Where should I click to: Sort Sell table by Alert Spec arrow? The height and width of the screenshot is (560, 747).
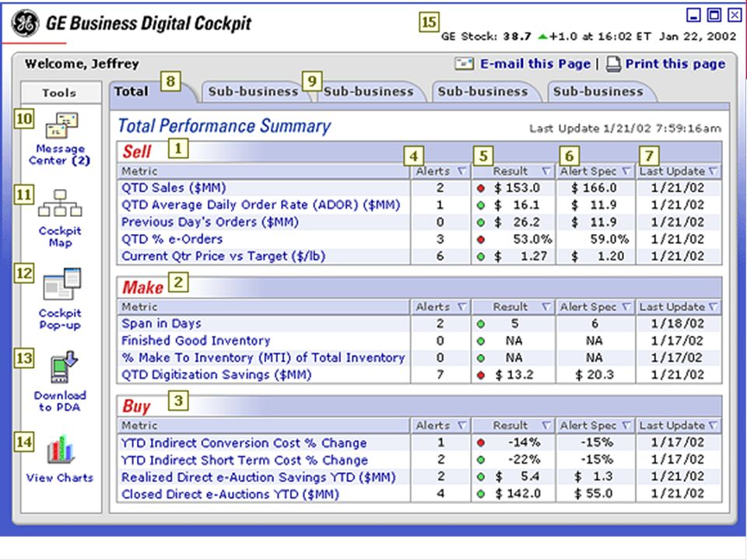(x=626, y=171)
